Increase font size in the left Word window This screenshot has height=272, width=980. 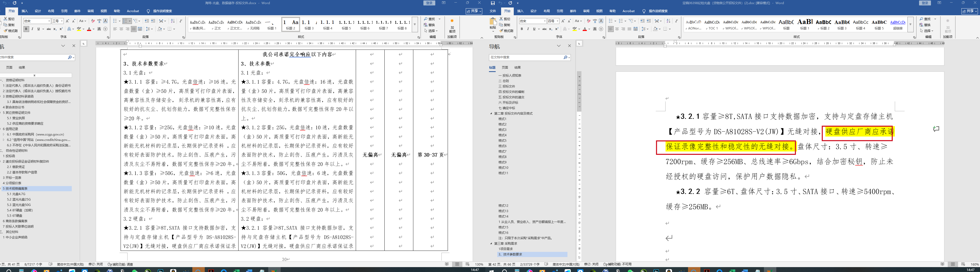(67, 21)
